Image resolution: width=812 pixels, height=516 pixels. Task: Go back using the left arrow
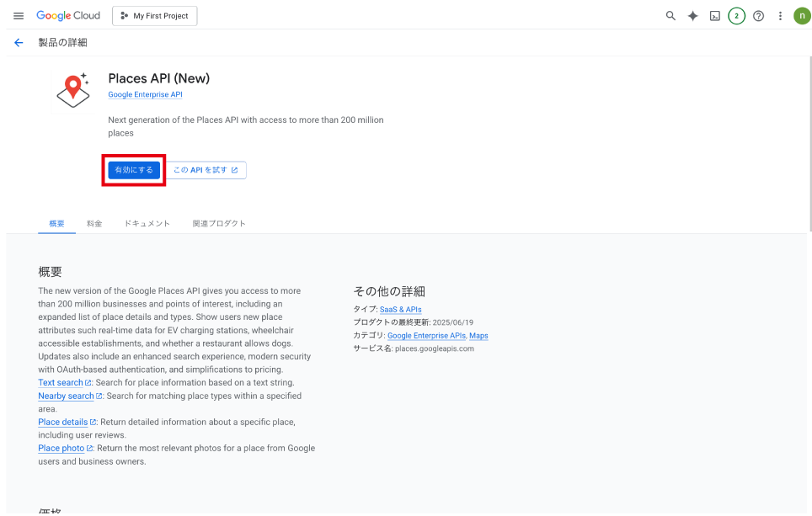tap(19, 43)
